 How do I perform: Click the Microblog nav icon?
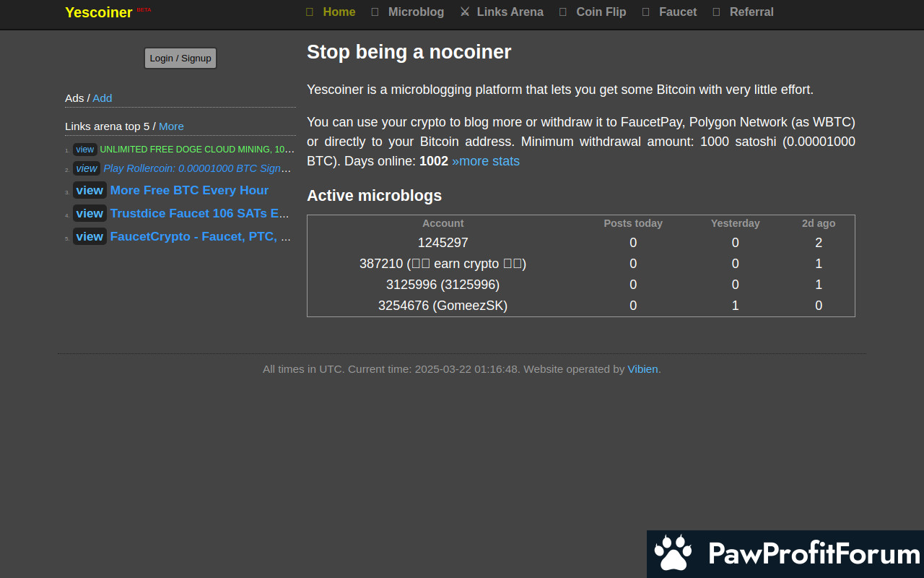pyautogui.click(x=375, y=12)
